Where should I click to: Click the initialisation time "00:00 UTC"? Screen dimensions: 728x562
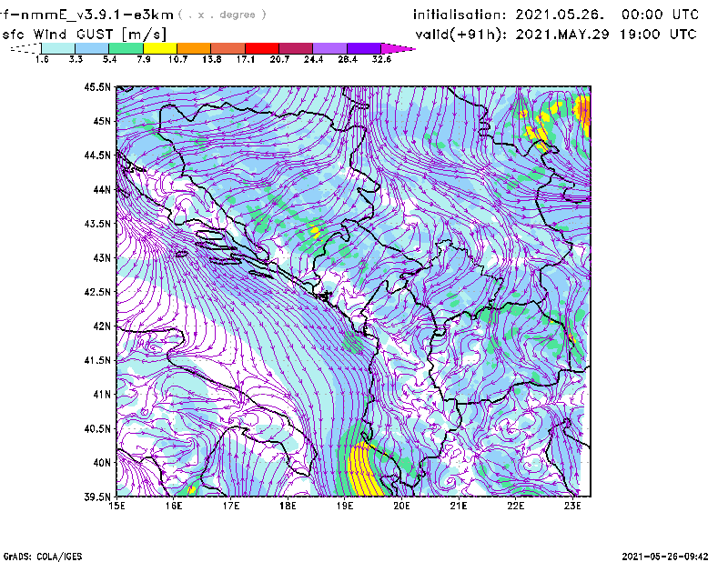pos(660,15)
